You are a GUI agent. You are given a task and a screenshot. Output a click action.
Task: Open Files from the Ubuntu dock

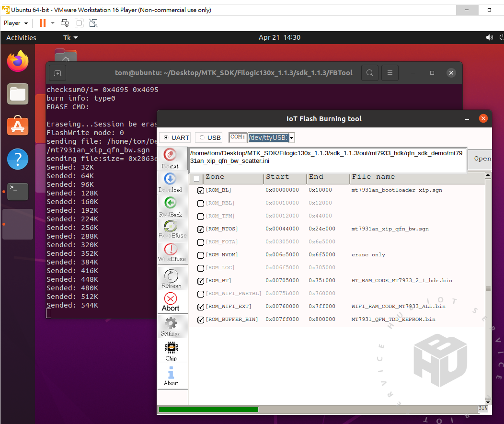[18, 94]
